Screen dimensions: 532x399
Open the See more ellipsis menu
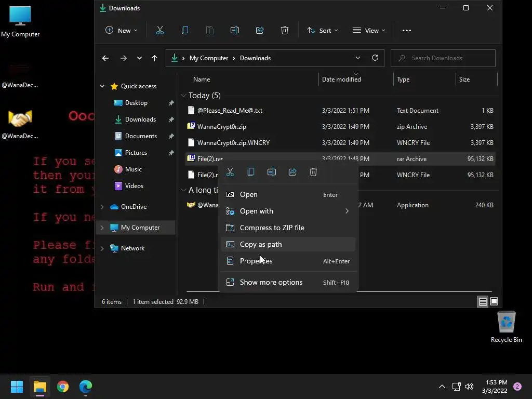click(406, 31)
